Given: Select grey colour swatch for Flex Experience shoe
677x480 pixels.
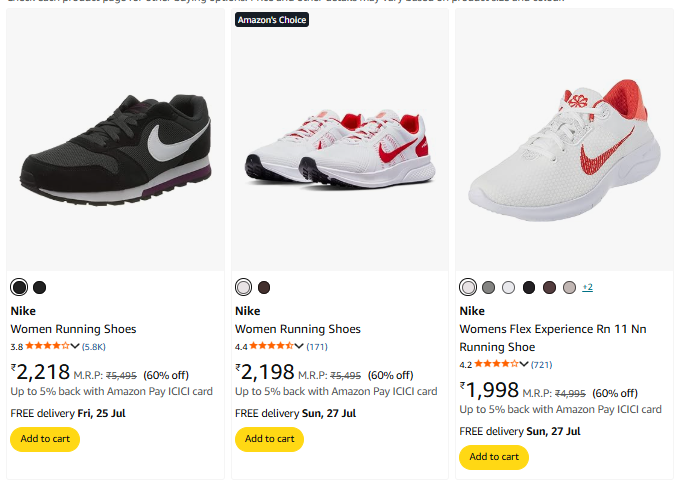Looking at the screenshot, I should pyautogui.click(x=488, y=288).
